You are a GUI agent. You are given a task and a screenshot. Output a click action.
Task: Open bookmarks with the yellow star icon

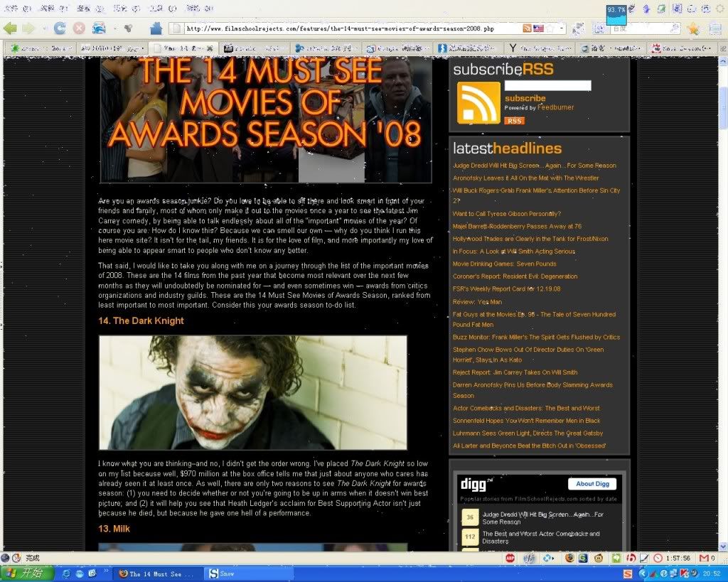pyautogui.click(x=693, y=28)
